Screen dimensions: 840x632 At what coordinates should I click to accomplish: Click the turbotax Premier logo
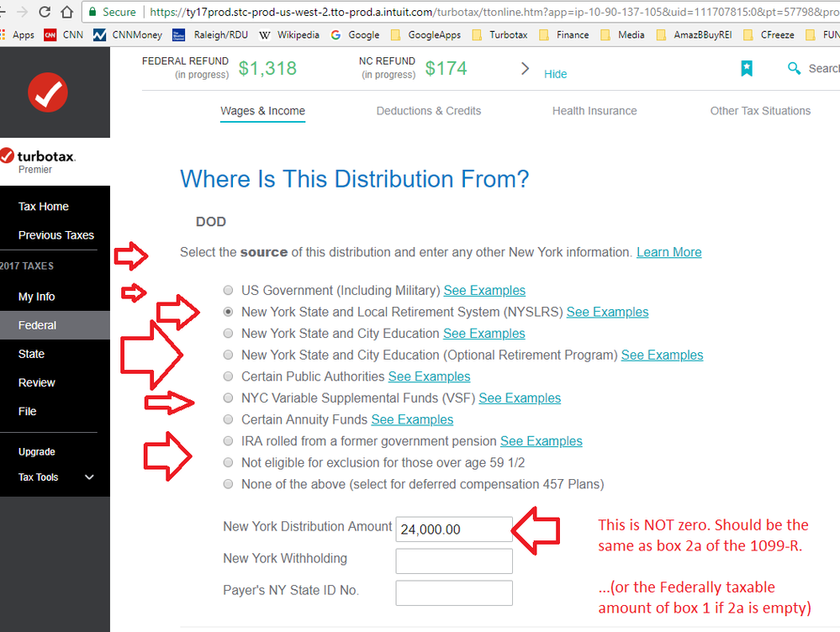[38, 161]
